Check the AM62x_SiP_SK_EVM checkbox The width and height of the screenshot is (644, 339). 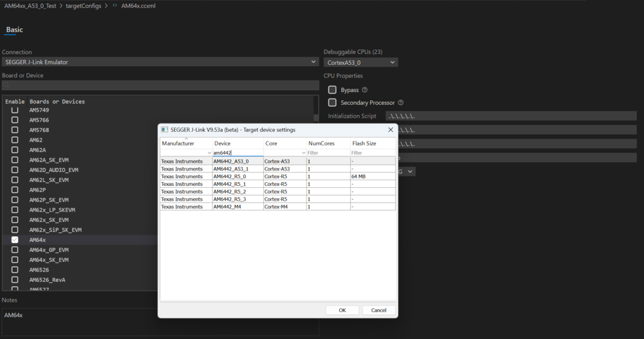(x=15, y=230)
